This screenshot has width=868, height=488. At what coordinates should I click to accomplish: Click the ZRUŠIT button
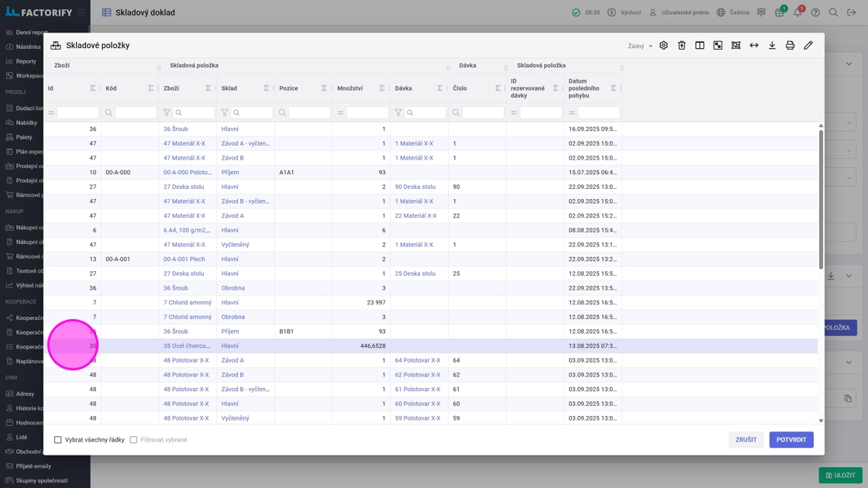click(746, 440)
